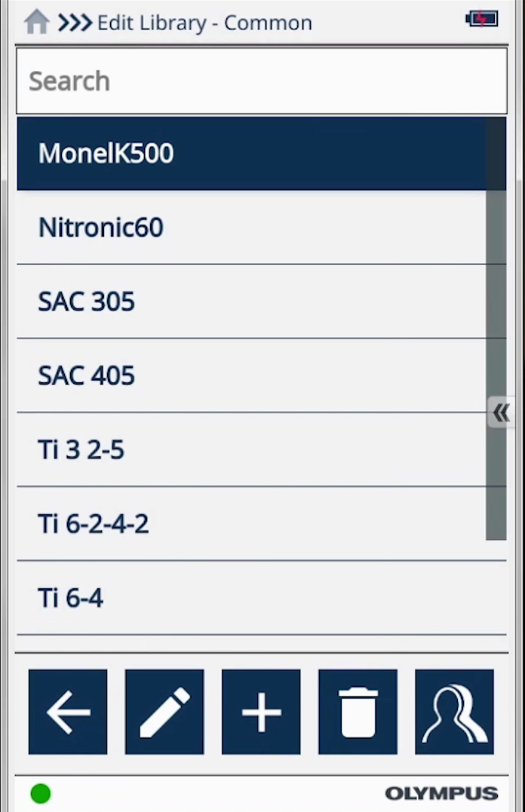Image resolution: width=525 pixels, height=812 pixels.
Task: Expand the side panel double-chevron handle
Action: (501, 412)
